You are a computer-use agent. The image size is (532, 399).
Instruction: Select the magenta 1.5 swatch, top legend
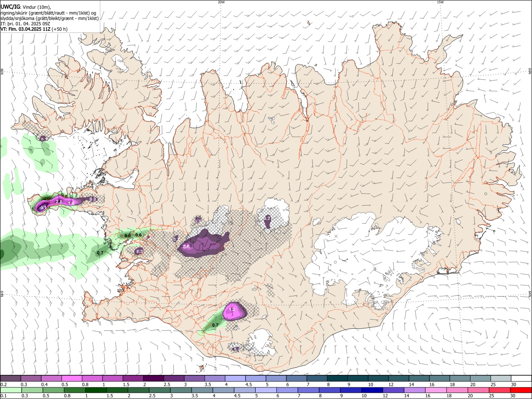(133, 378)
